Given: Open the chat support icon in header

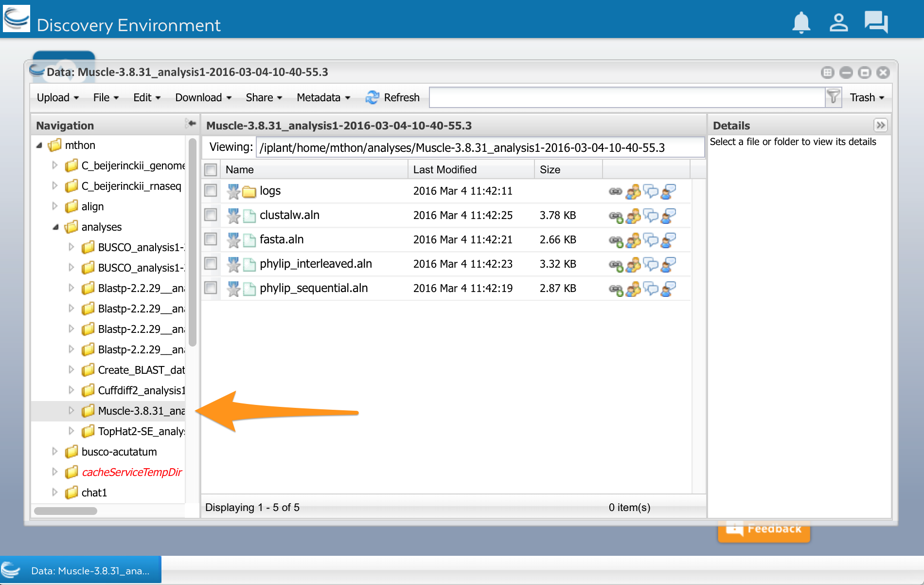Looking at the screenshot, I should (876, 22).
